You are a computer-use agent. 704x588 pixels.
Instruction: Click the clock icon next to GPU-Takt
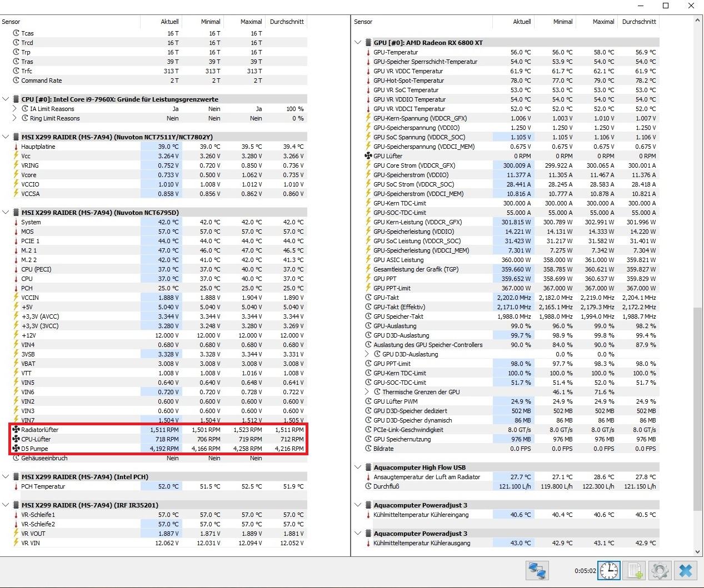[x=368, y=298]
